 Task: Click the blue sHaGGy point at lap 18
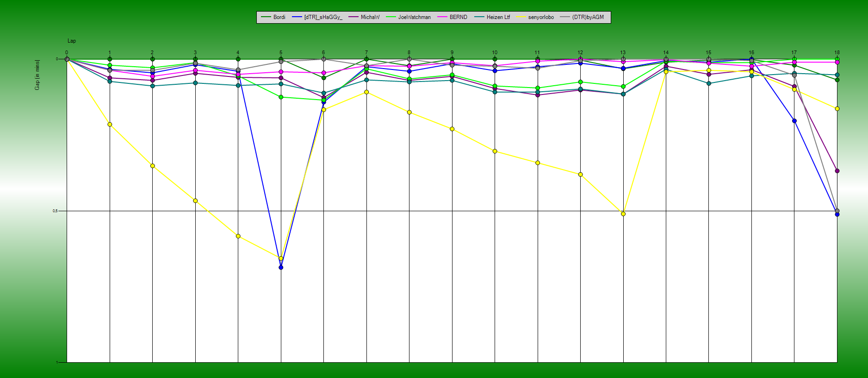(x=837, y=214)
